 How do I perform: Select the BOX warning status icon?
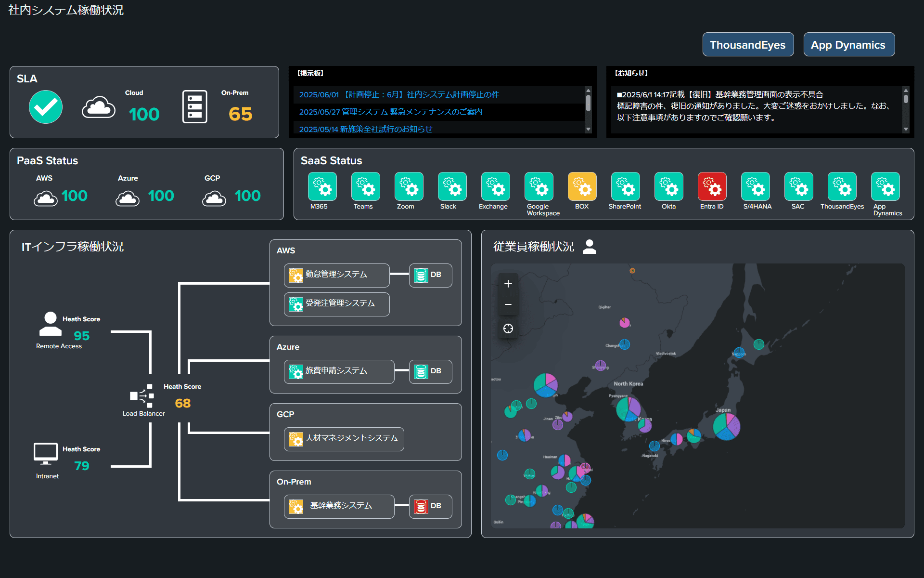pos(581,187)
